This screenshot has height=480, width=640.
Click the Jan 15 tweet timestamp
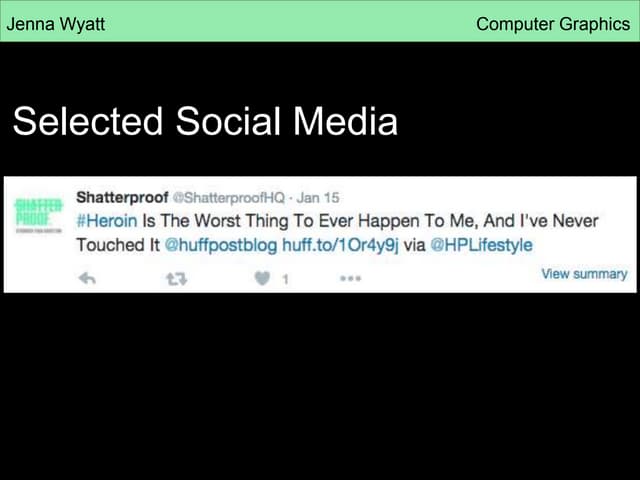[318, 198]
